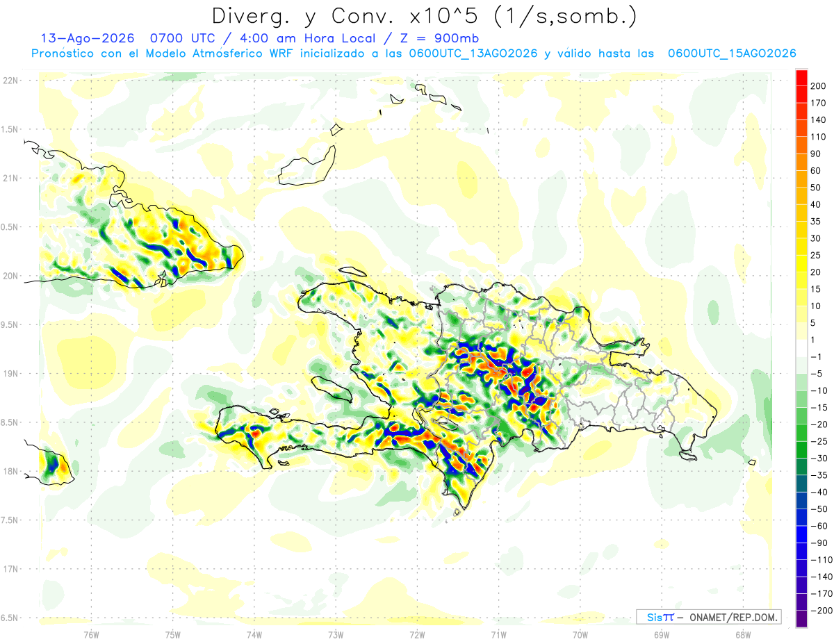The height and width of the screenshot is (644, 834).
Task: Click the '22N' latitude label
Action: pos(10,80)
